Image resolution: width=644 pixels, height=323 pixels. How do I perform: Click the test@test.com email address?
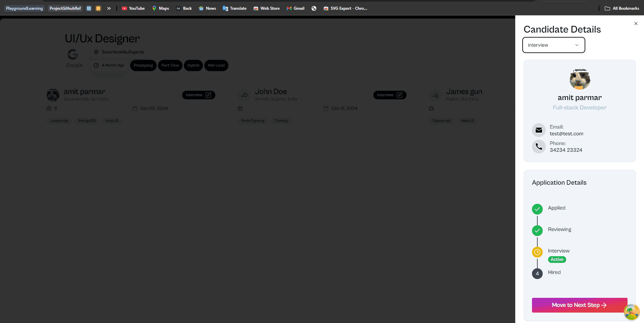pos(567,134)
